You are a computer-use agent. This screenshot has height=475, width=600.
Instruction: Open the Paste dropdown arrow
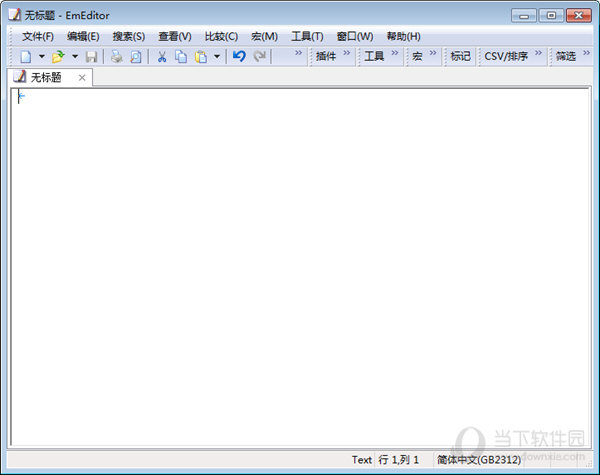pyautogui.click(x=217, y=57)
